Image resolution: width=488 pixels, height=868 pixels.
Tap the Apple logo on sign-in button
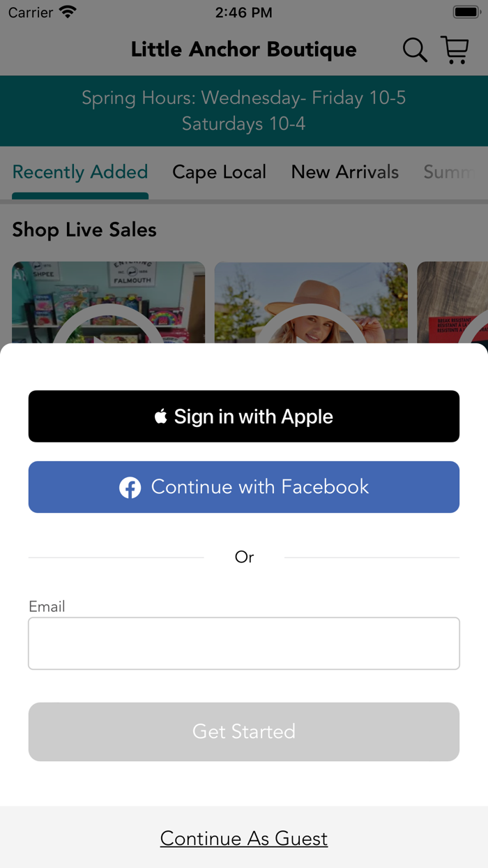pos(161,417)
